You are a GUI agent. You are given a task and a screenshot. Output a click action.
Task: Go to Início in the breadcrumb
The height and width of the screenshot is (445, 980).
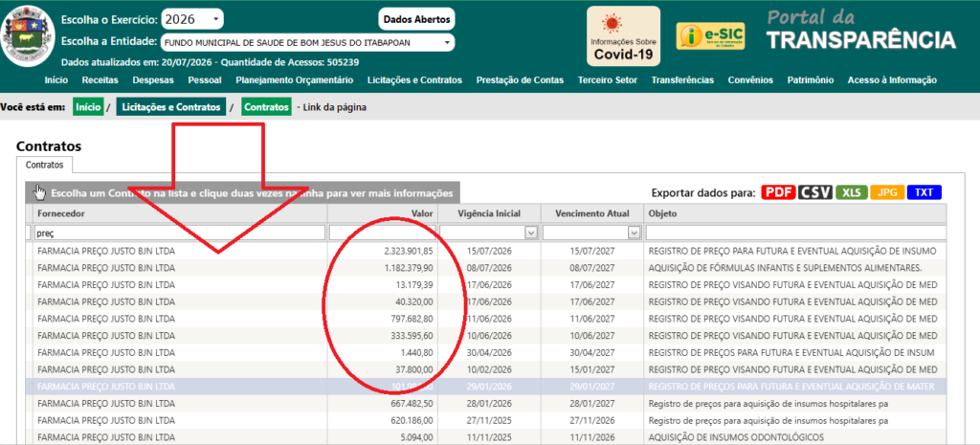(x=88, y=107)
